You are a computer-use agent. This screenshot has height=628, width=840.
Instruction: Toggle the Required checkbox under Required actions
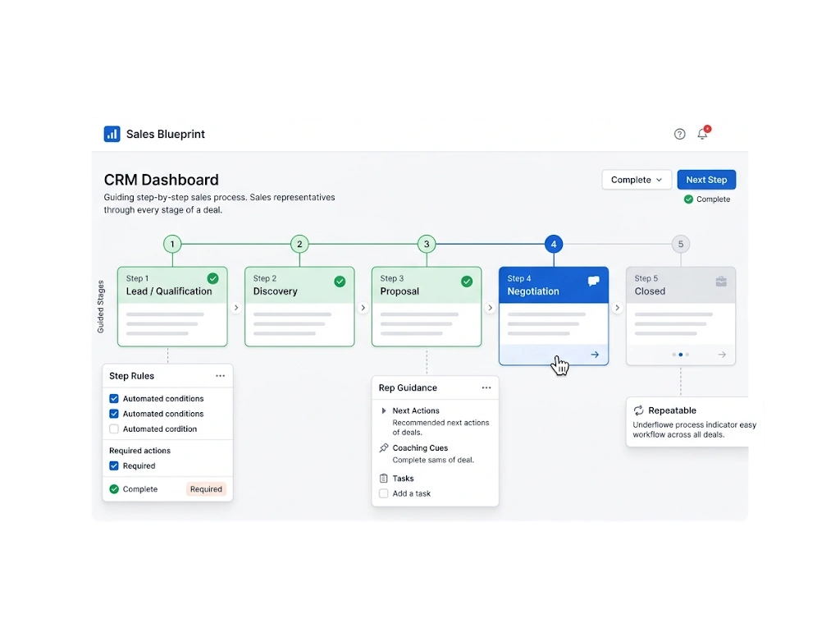pos(114,465)
